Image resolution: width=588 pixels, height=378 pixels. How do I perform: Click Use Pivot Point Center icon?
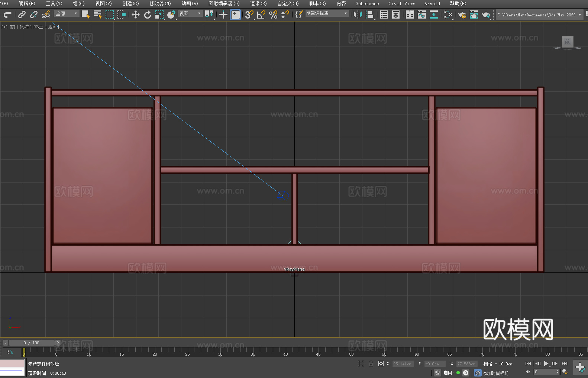click(x=209, y=14)
